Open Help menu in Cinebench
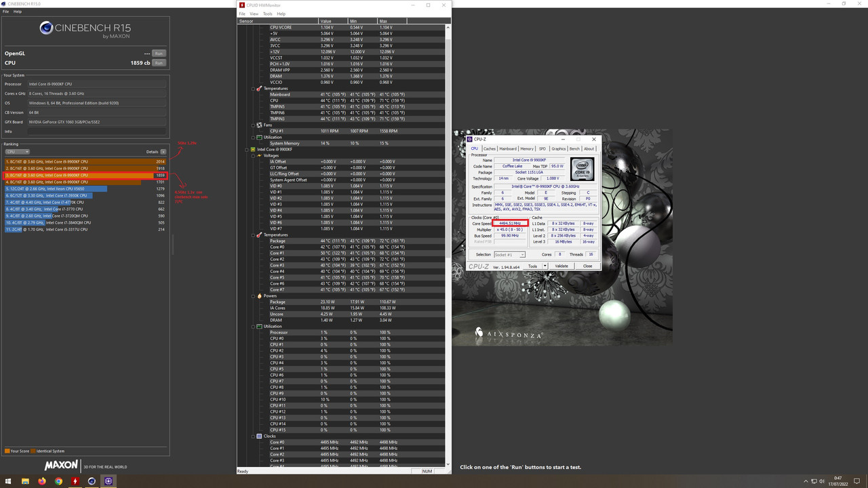Screen dimensions: 868x488 coord(18,12)
